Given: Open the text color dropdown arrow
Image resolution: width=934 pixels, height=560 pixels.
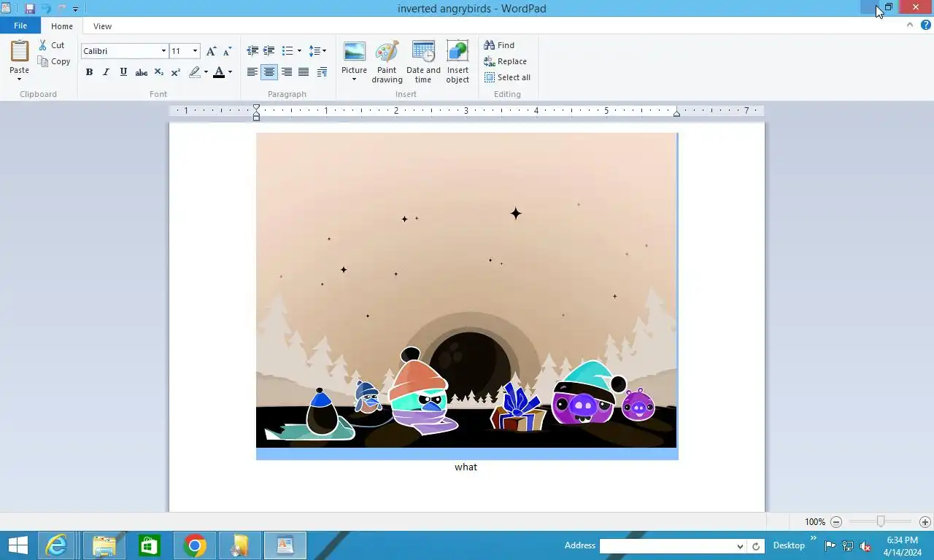Looking at the screenshot, I should coord(230,72).
